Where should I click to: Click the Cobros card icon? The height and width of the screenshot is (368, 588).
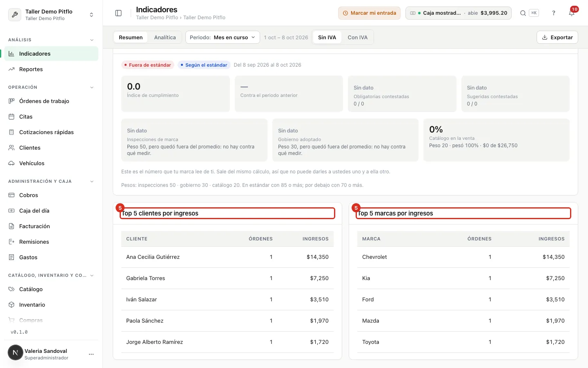pyautogui.click(x=11, y=195)
